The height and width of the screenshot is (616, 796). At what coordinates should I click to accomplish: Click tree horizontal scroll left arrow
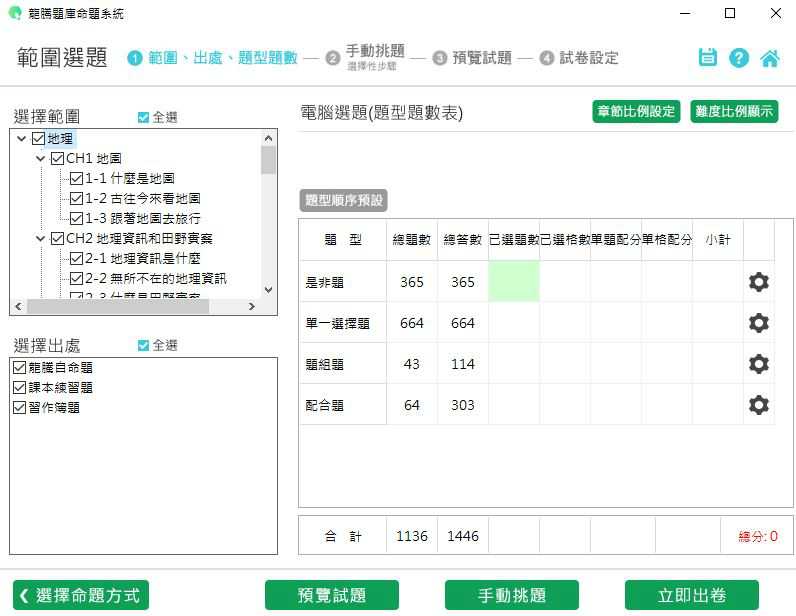point(19,306)
